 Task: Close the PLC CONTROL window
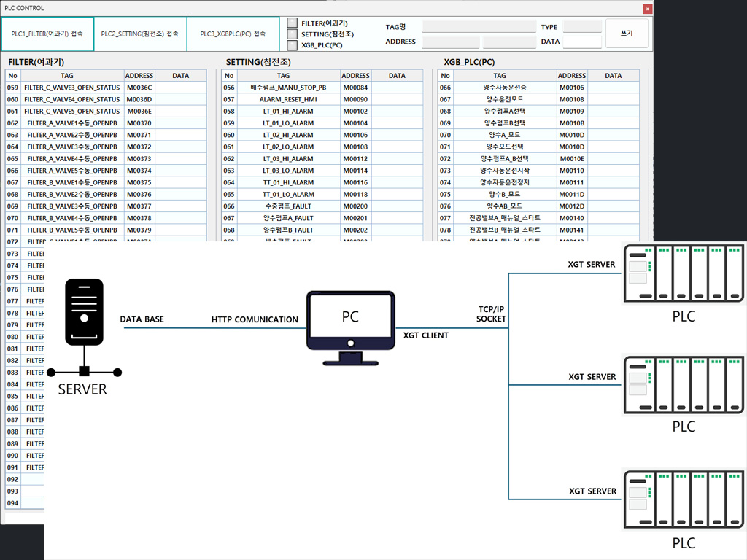click(x=647, y=9)
